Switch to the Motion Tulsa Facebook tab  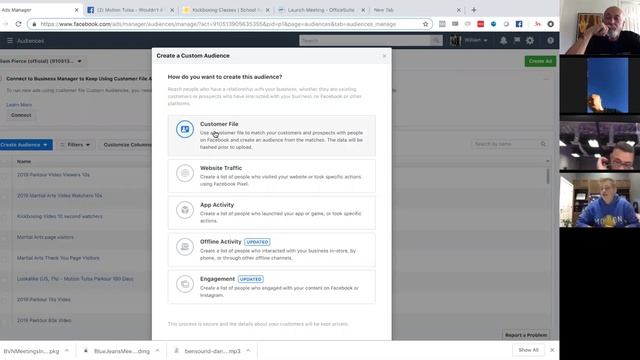(x=131, y=10)
